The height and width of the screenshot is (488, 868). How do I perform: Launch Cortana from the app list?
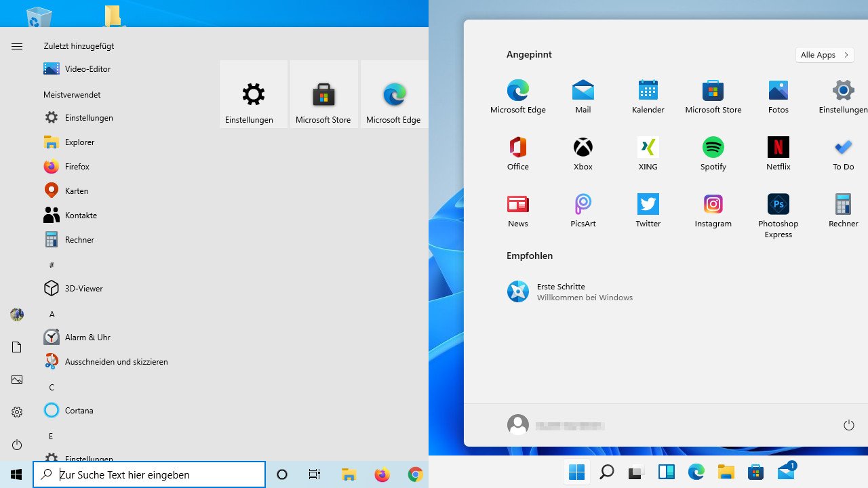pyautogui.click(x=79, y=410)
